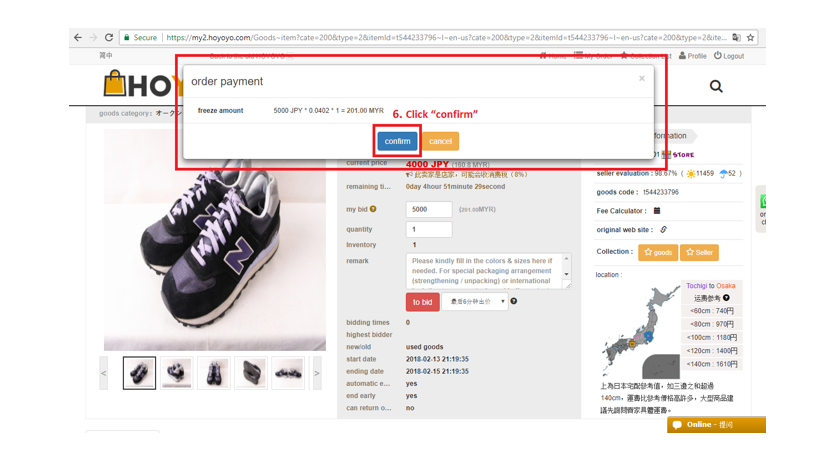This screenshot has height=458, width=835.
Task: Click the red to bid button
Action: (x=422, y=302)
